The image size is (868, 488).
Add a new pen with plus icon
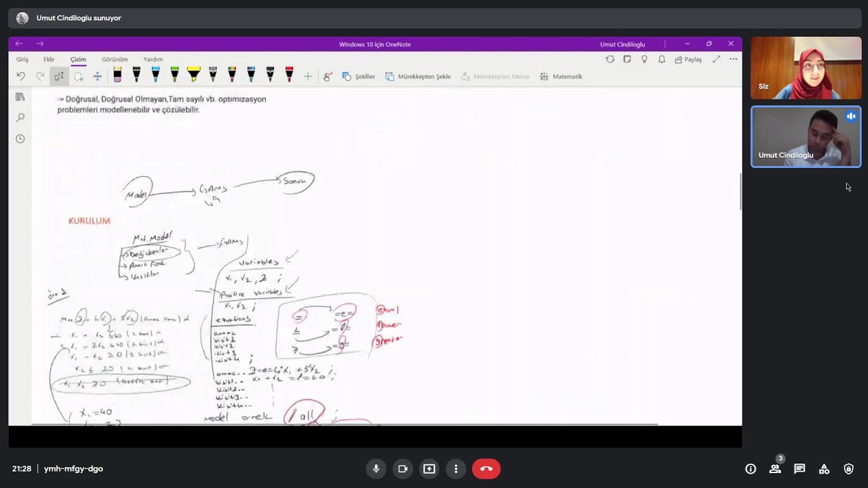[x=308, y=77]
